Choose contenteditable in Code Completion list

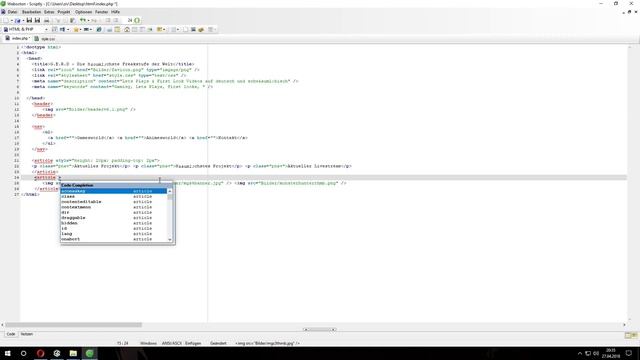coord(113,202)
